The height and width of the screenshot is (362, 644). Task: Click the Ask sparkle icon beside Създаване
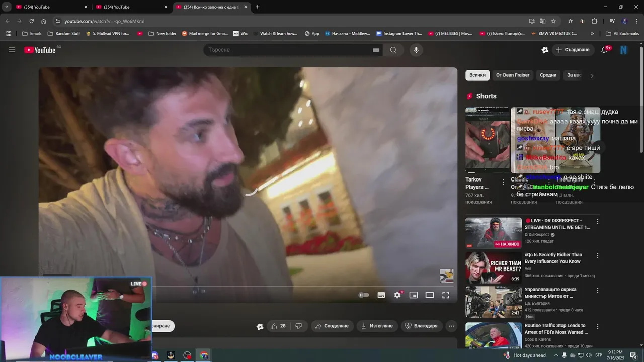click(x=545, y=50)
